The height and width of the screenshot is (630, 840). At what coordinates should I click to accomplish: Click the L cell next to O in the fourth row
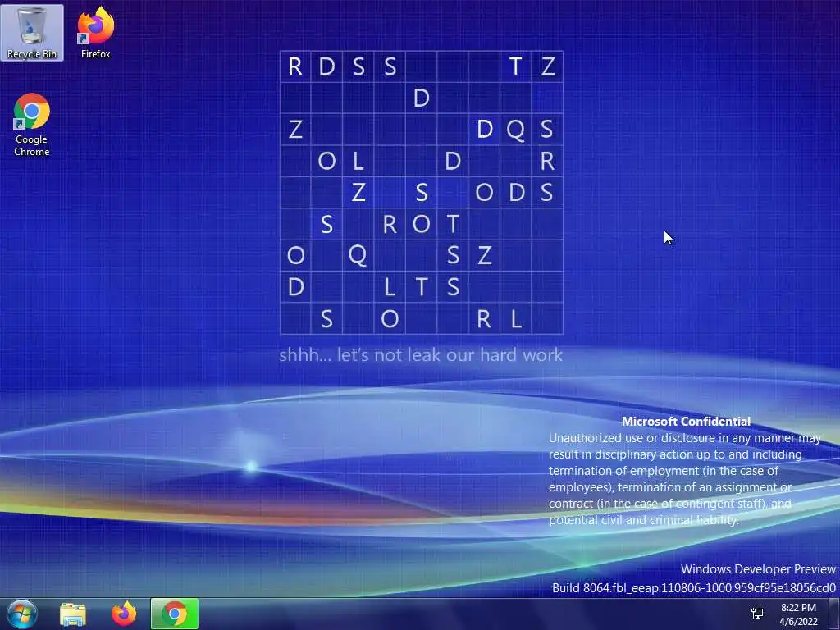click(358, 161)
